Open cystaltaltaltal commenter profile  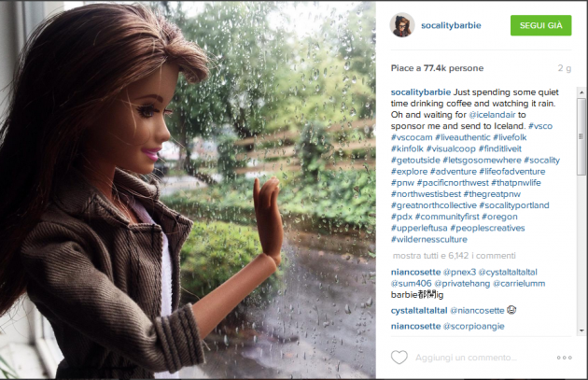pos(419,311)
